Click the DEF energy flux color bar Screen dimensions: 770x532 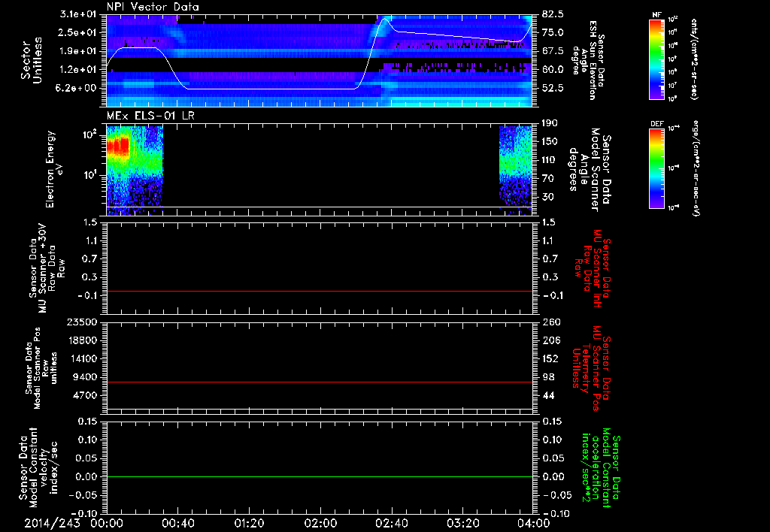[656, 168]
